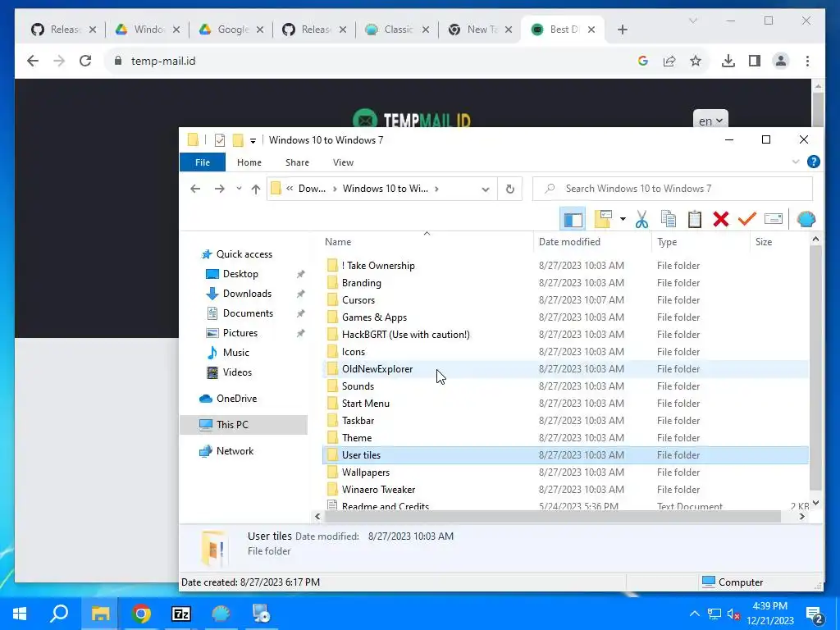840x630 pixels.
Task: Click Chrome share page icon
Action: coord(669,61)
